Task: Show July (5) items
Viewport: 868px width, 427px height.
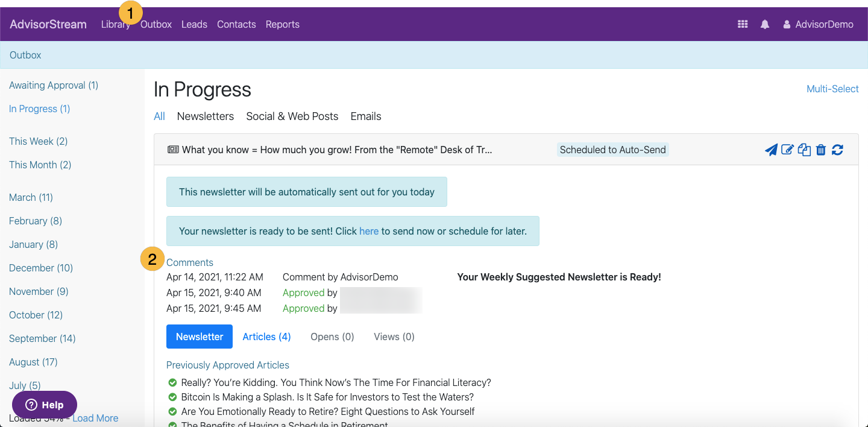Action: 25,385
